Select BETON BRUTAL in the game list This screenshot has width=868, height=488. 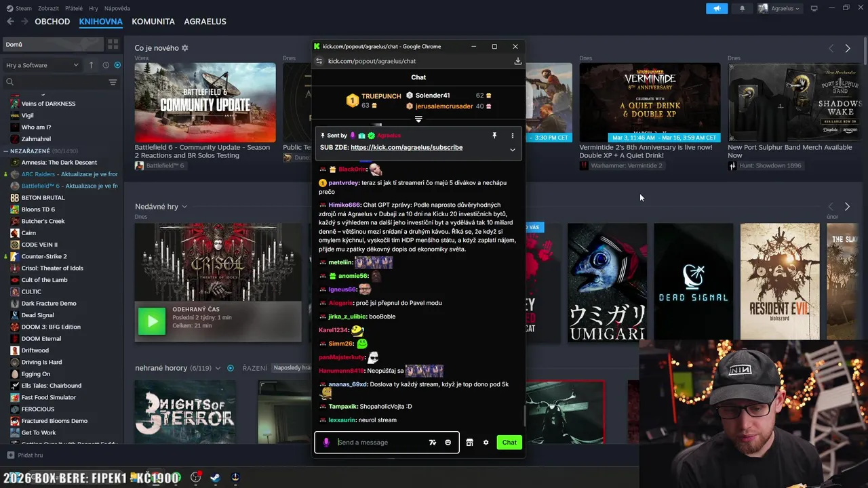pos(43,198)
